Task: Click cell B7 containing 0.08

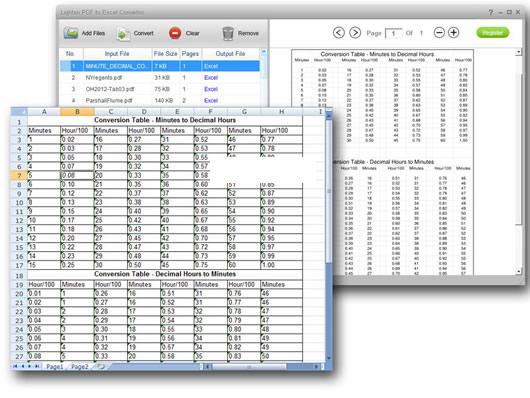Action: click(77, 175)
